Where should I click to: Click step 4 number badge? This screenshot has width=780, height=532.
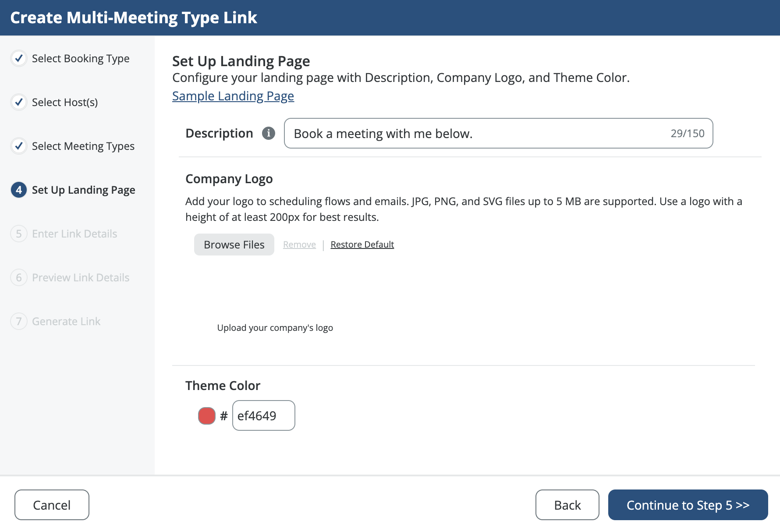[19, 190]
